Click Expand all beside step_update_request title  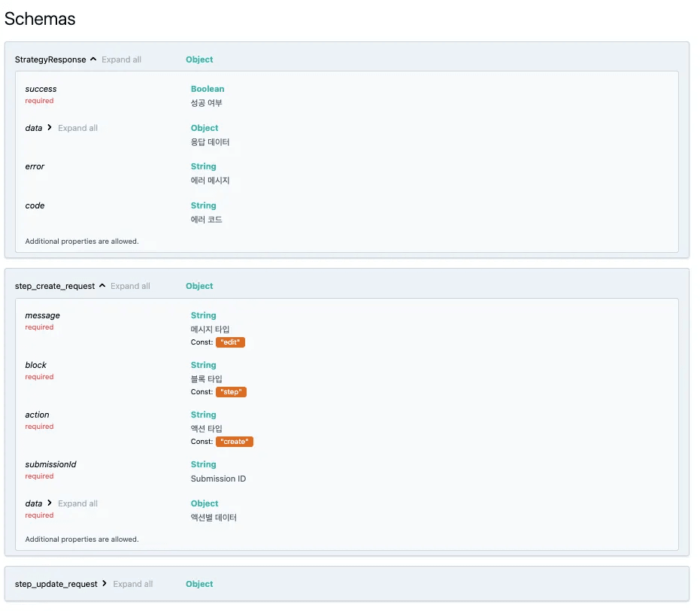pyautogui.click(x=132, y=584)
